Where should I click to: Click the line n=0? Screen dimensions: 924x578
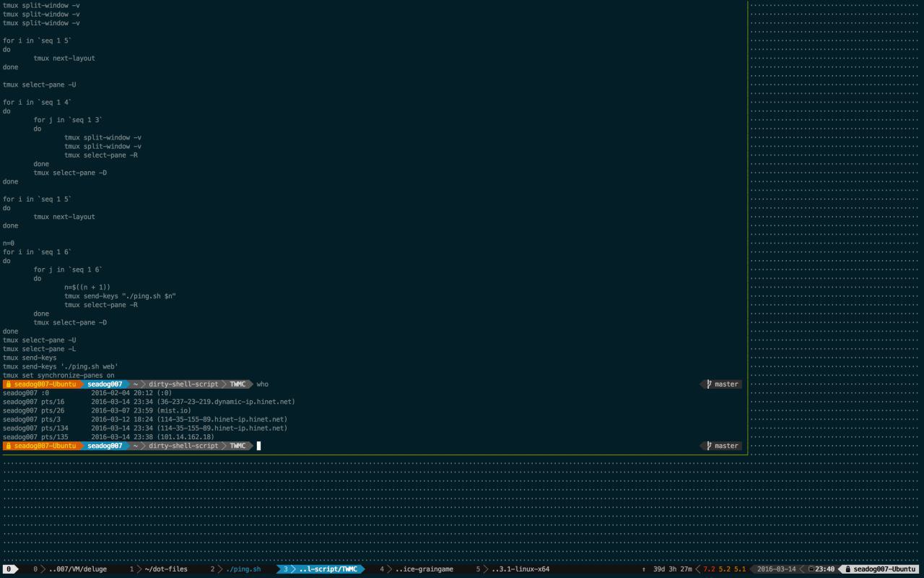(x=9, y=243)
